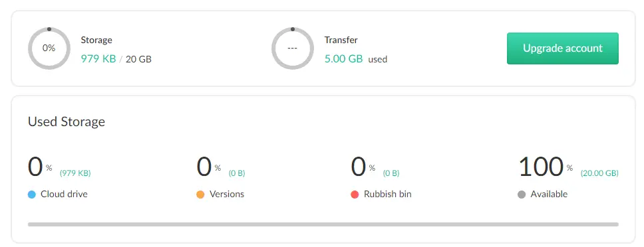Click the Cloud drive label

tap(64, 194)
